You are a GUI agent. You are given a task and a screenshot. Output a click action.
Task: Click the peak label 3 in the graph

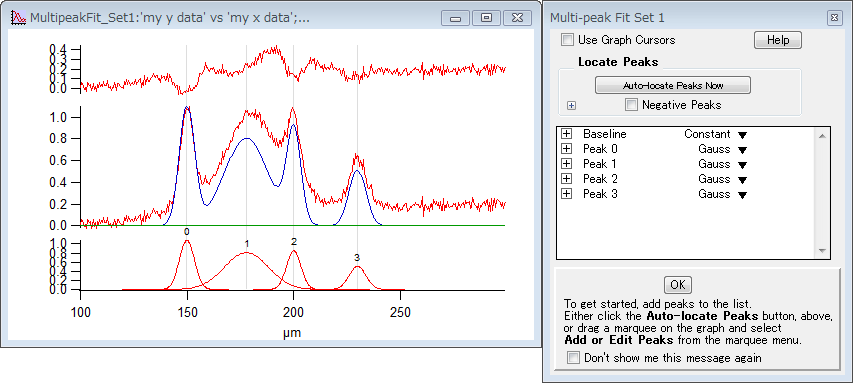357,257
